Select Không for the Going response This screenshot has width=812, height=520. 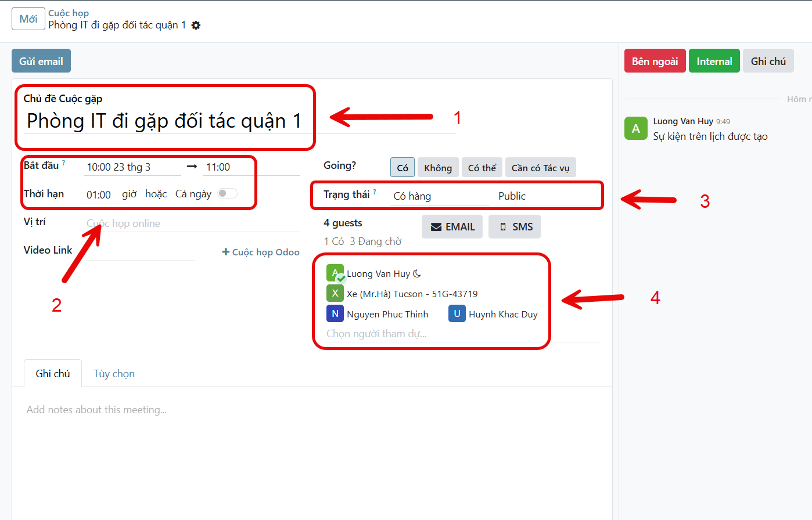click(438, 168)
